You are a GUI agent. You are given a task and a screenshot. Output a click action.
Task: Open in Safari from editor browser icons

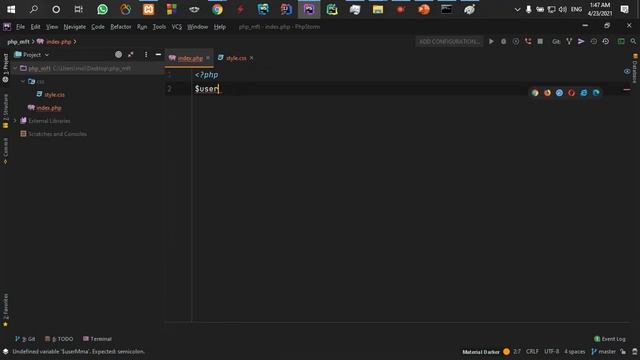click(559, 93)
